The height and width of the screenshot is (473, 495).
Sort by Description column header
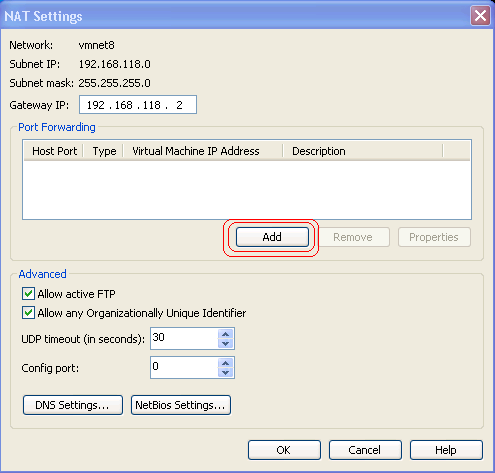(x=363, y=151)
